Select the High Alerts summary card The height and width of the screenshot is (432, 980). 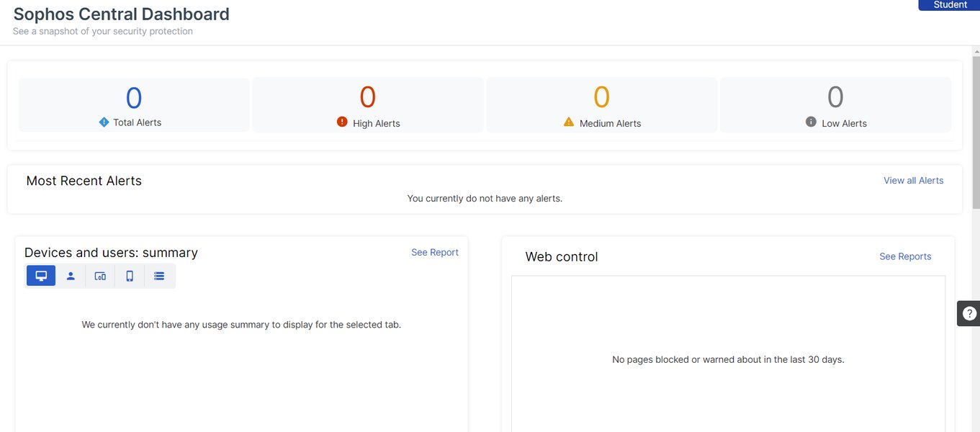[367, 104]
